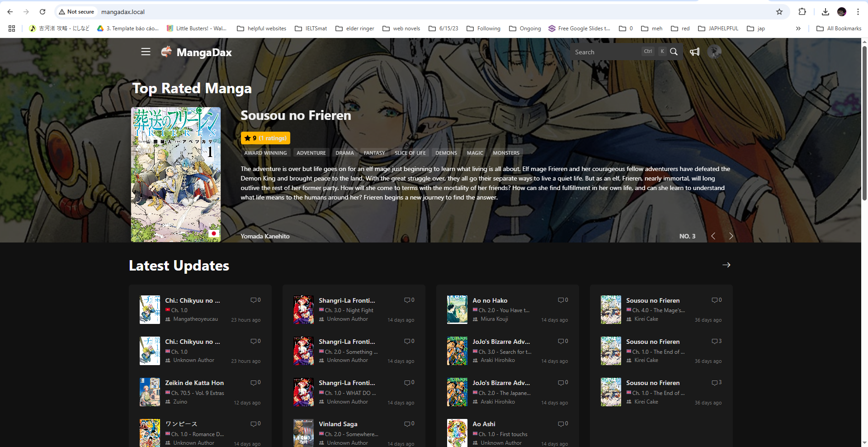Select the ADVENTURE tag
This screenshot has height=447, width=868.
click(x=311, y=153)
